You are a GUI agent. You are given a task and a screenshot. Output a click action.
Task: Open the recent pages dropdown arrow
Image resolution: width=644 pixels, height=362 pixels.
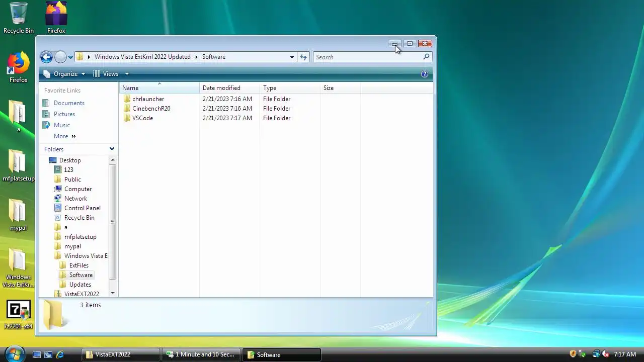71,57
